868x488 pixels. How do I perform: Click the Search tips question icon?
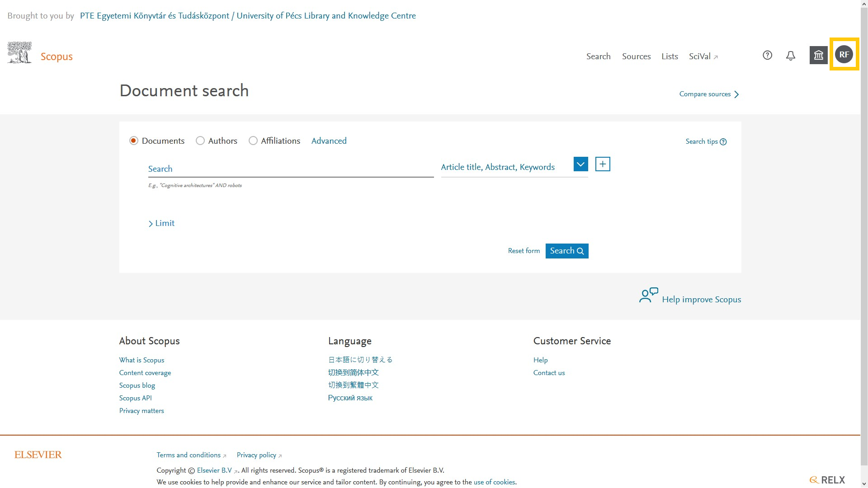(723, 142)
